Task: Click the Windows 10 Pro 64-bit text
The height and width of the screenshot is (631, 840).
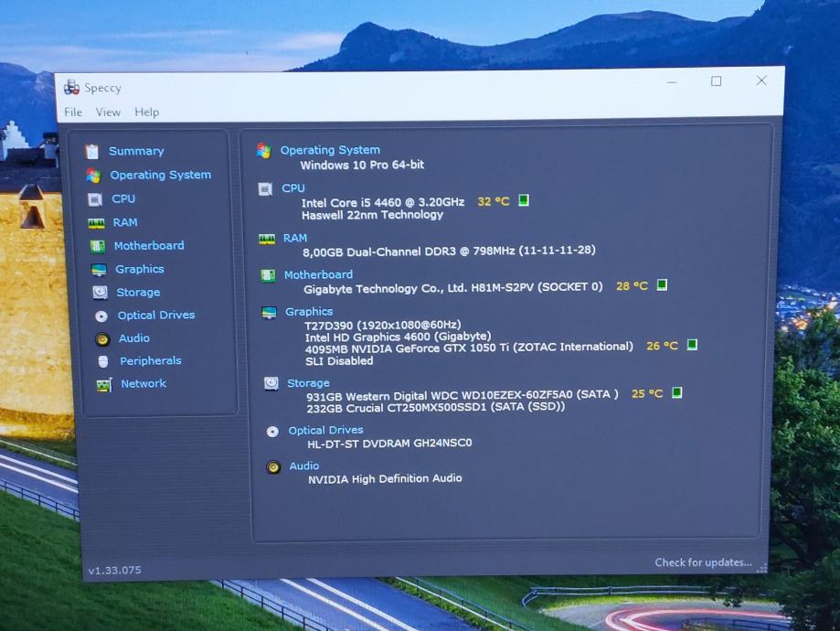Action: (x=362, y=166)
